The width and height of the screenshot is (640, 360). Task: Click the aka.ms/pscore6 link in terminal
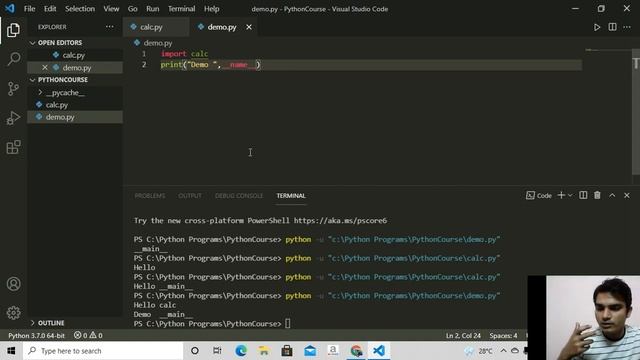click(340, 221)
